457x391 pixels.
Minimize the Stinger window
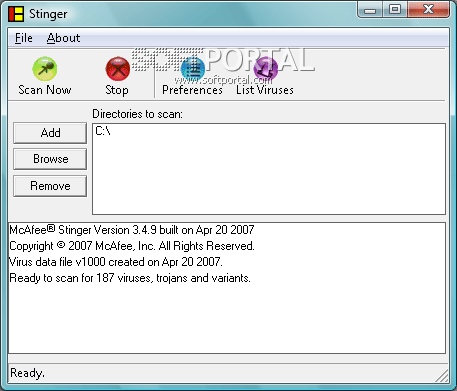(x=370, y=10)
